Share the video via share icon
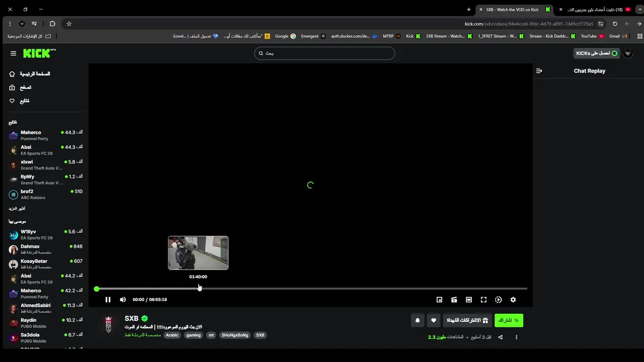The width and height of the screenshot is (644, 362). pos(500,337)
